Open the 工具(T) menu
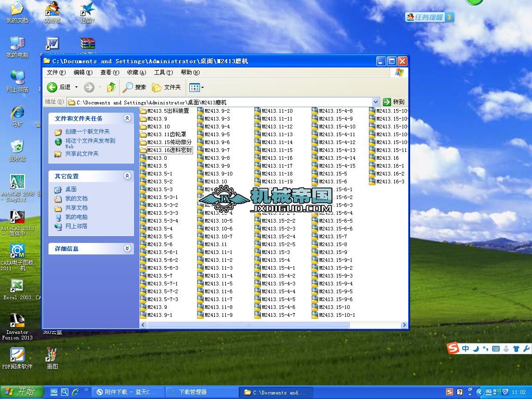 pos(163,73)
